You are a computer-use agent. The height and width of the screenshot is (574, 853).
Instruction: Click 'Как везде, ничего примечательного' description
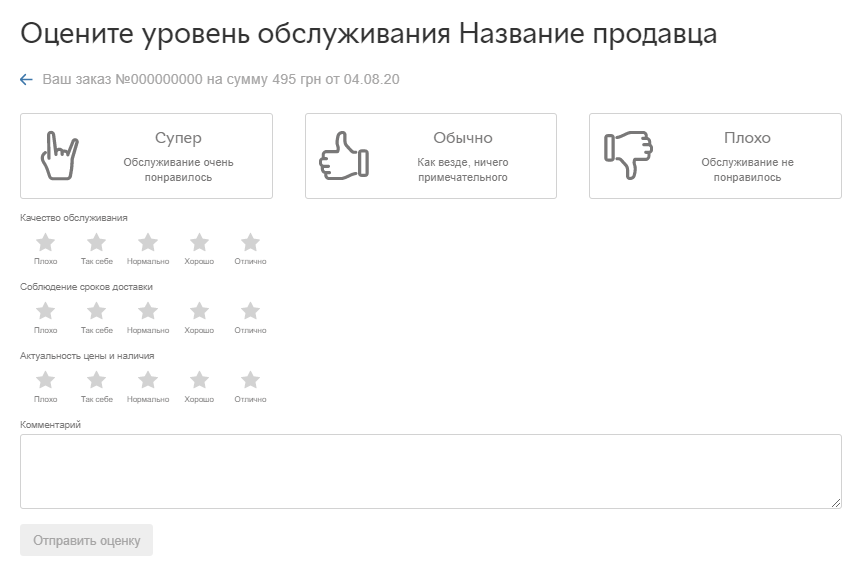pyautogui.click(x=463, y=170)
